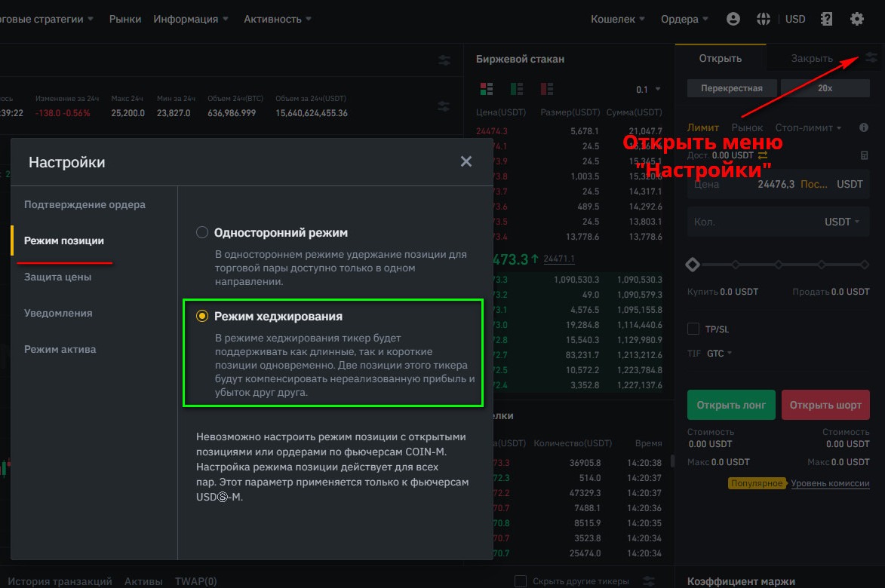885x588 pixels.
Task: Open ticker bar settings sliders icon
Action: click(x=444, y=106)
